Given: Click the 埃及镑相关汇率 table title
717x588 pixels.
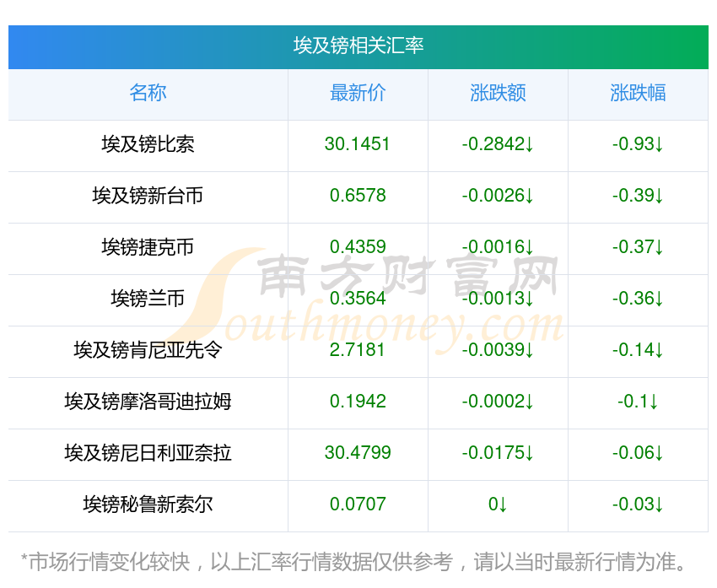Looking at the screenshot, I should [x=358, y=46].
